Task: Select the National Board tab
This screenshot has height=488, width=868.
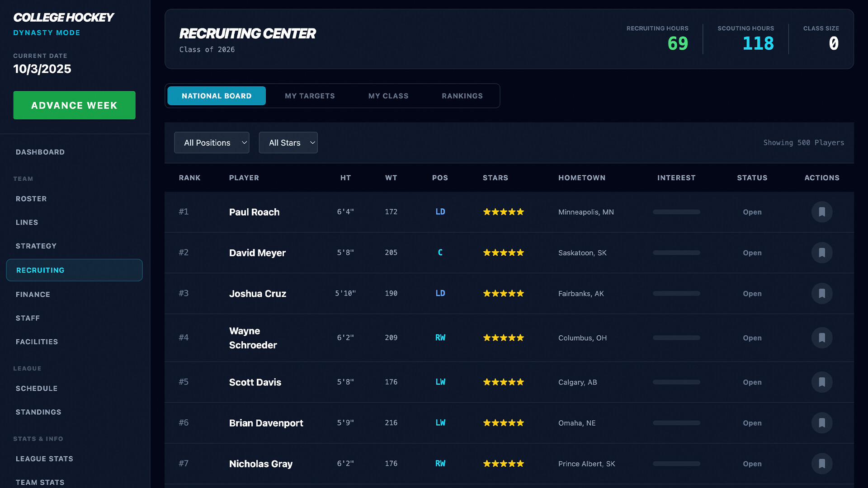Action: tap(216, 96)
